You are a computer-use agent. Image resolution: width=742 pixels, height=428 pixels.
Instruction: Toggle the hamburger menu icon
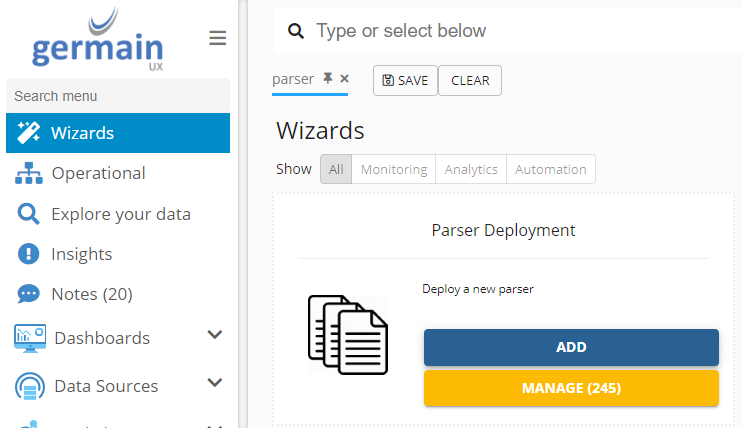click(x=217, y=39)
